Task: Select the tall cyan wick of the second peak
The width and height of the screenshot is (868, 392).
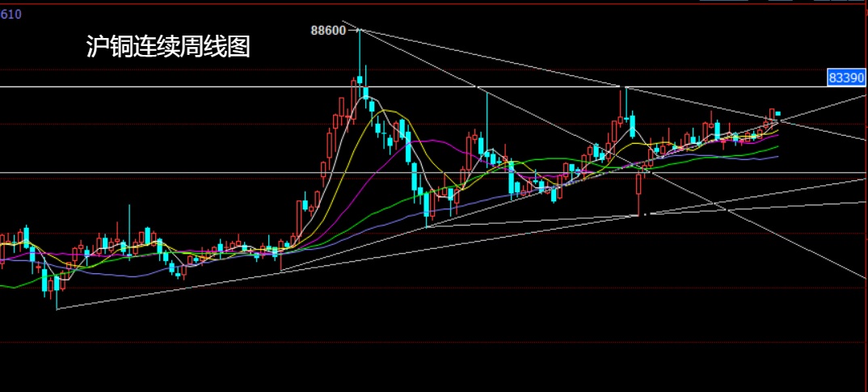Action: [487, 113]
